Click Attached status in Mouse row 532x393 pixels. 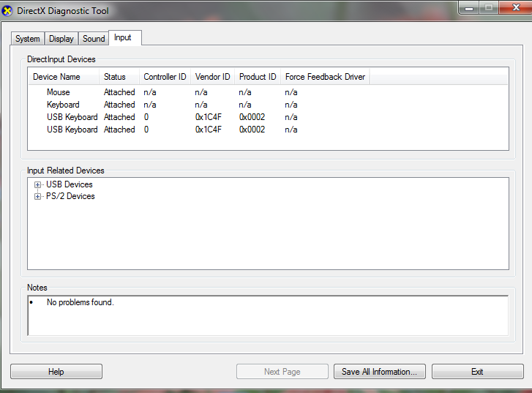[119, 92]
